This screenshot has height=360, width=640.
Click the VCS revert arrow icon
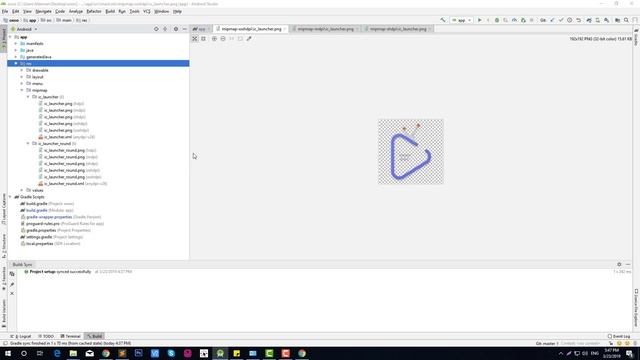[x=578, y=20]
